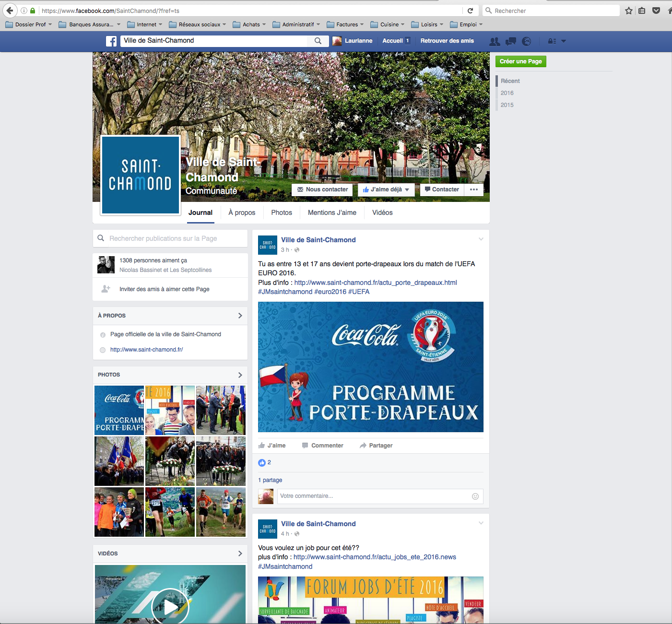Open the Vidéos tab
Image resolution: width=672 pixels, height=624 pixels.
[x=382, y=212]
